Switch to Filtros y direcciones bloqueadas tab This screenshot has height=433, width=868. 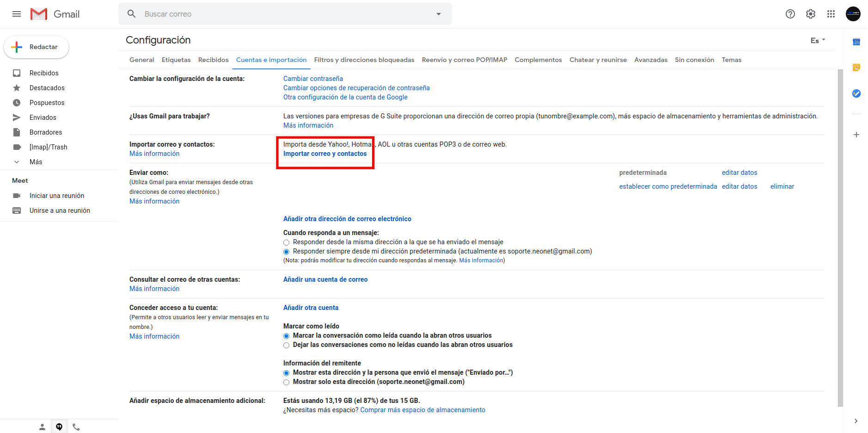tap(364, 60)
